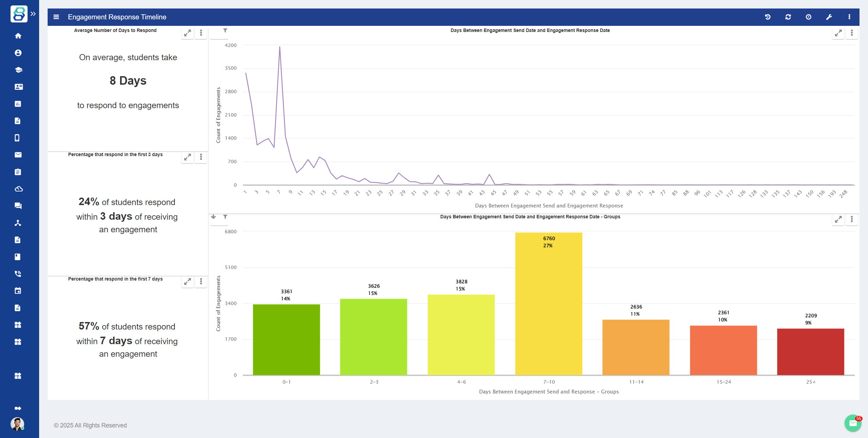Expand the sidebar with double chevron
The height and width of the screenshot is (438, 868).
coord(33,14)
